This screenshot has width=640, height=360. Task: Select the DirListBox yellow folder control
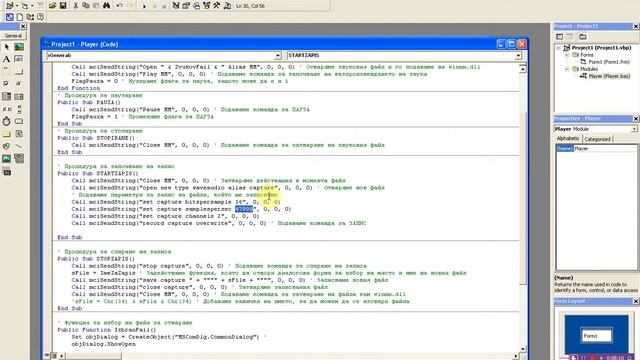[7, 134]
